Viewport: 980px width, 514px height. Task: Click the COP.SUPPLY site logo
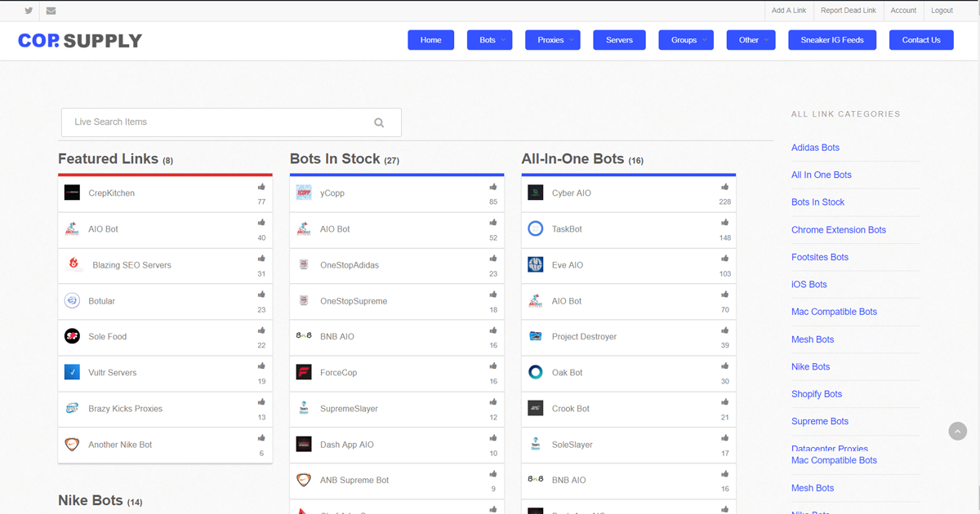coord(80,41)
